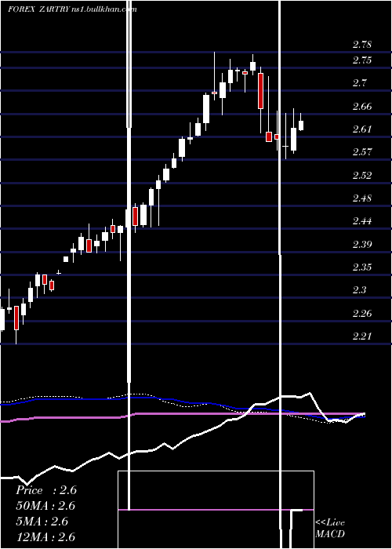Viewport: 392px width, 549px height.
Task: Click the 2.7 price axis label
Action: [359, 83]
